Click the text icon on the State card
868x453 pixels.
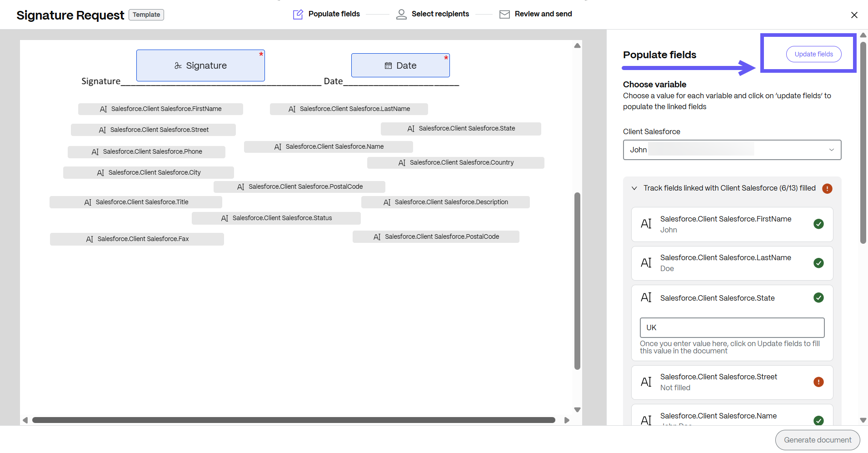tap(646, 297)
